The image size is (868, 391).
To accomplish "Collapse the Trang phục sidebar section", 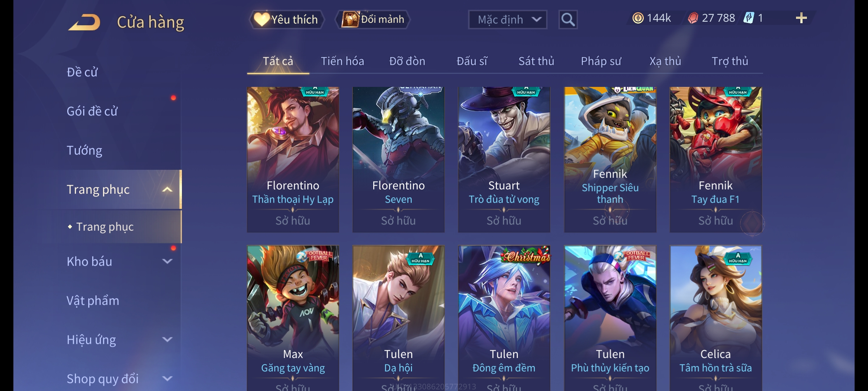I will (x=167, y=190).
